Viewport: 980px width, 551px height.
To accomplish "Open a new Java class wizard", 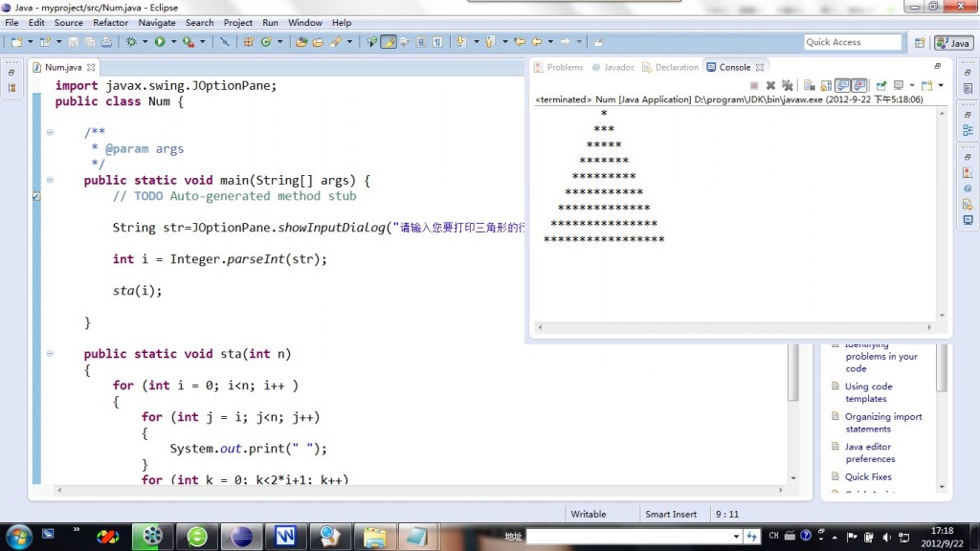I will [266, 42].
